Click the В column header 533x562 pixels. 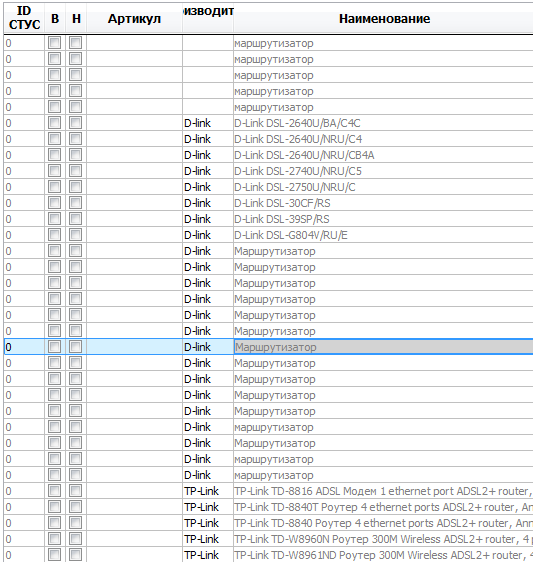point(55,18)
